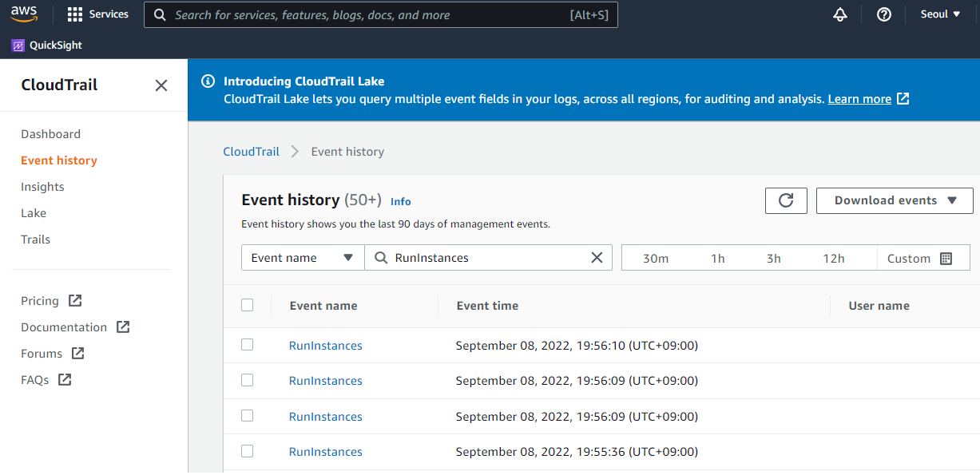Check the RunInstances event at 19:55:36
980x475 pixels.
(x=248, y=451)
